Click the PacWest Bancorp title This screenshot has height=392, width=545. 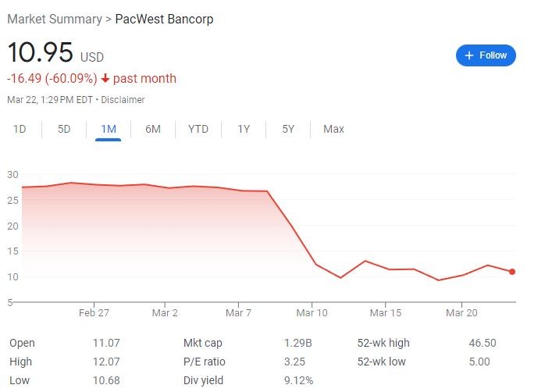coord(164,19)
